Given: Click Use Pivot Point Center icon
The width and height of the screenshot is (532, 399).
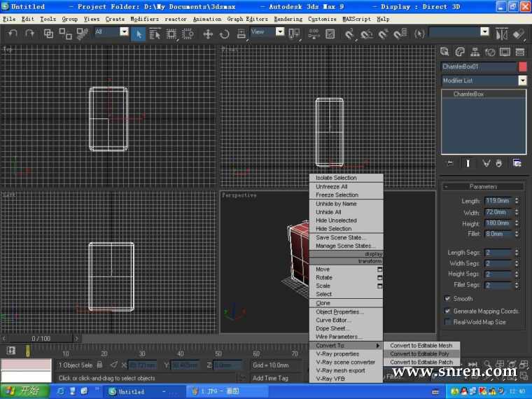Looking at the screenshot, I should coord(294,34).
